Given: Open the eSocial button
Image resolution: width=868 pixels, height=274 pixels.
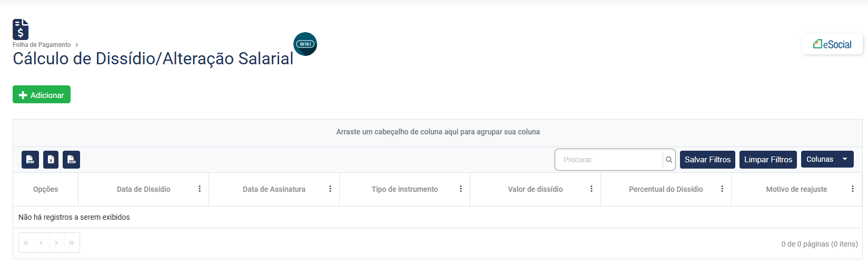Looking at the screenshot, I should [x=832, y=44].
